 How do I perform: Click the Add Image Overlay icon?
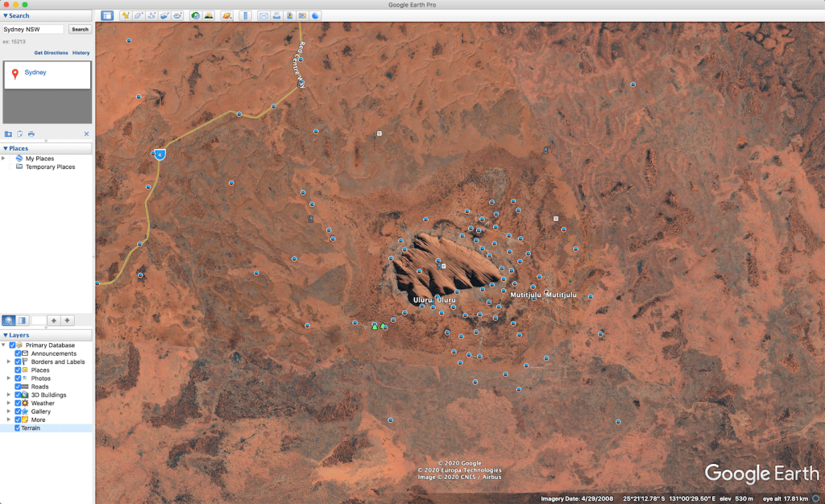click(x=164, y=16)
